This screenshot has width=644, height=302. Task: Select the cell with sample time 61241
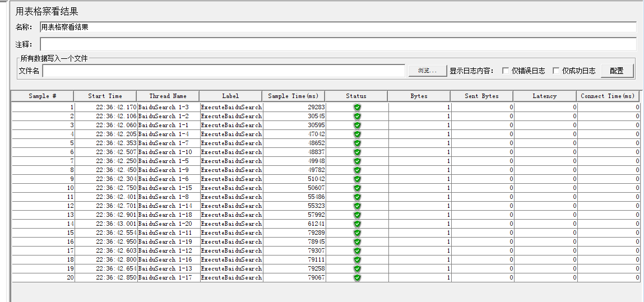pos(294,224)
